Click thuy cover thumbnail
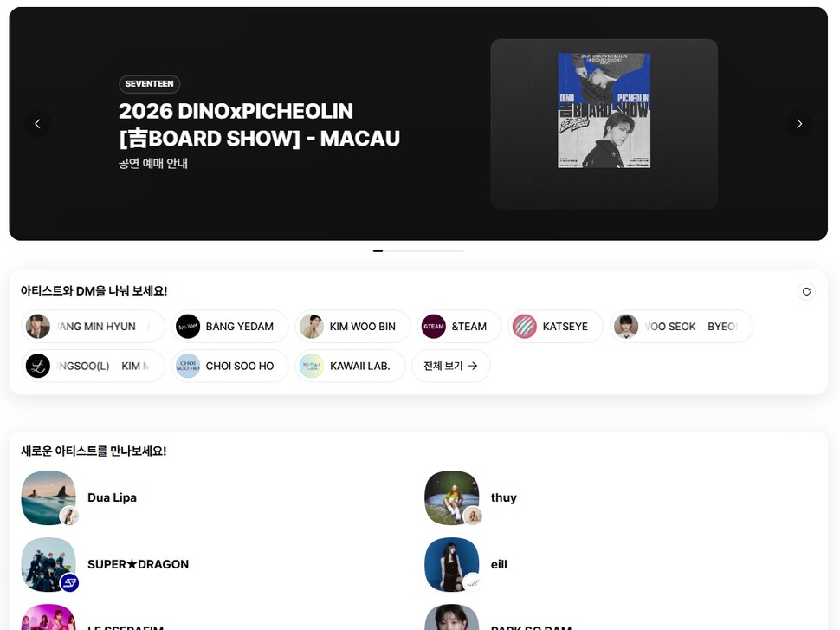This screenshot has height=630, width=840. [451, 497]
